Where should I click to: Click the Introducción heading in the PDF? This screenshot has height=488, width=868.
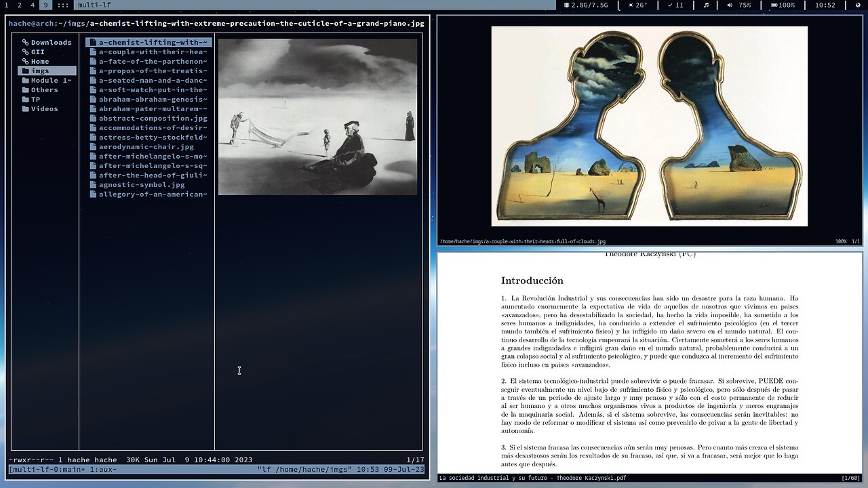coord(532,281)
